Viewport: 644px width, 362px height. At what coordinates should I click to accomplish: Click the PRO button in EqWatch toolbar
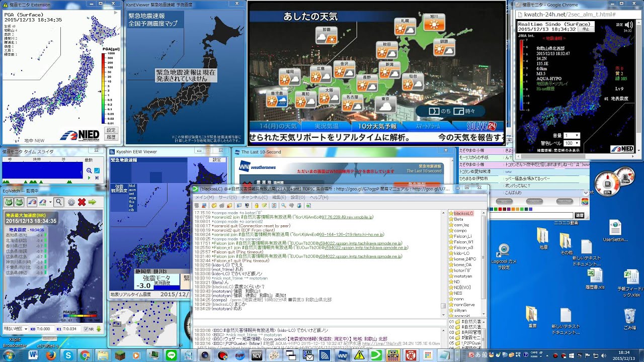point(19,202)
